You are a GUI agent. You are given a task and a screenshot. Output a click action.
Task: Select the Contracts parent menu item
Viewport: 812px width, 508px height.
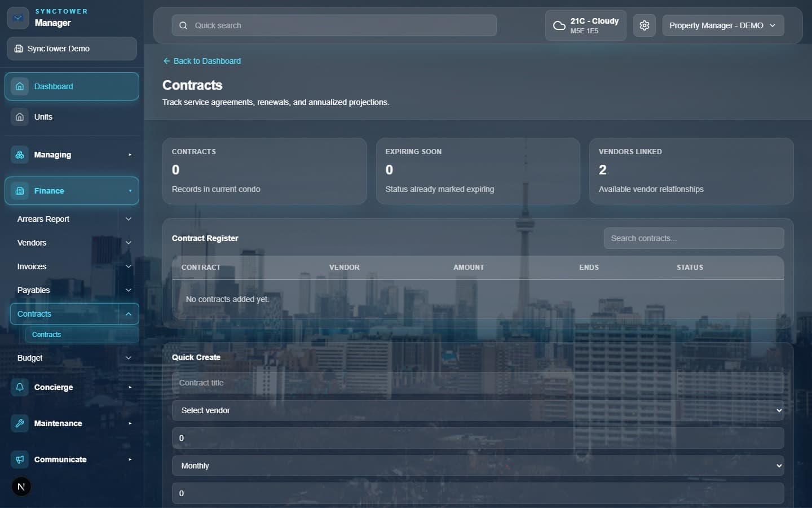pyautogui.click(x=64, y=314)
